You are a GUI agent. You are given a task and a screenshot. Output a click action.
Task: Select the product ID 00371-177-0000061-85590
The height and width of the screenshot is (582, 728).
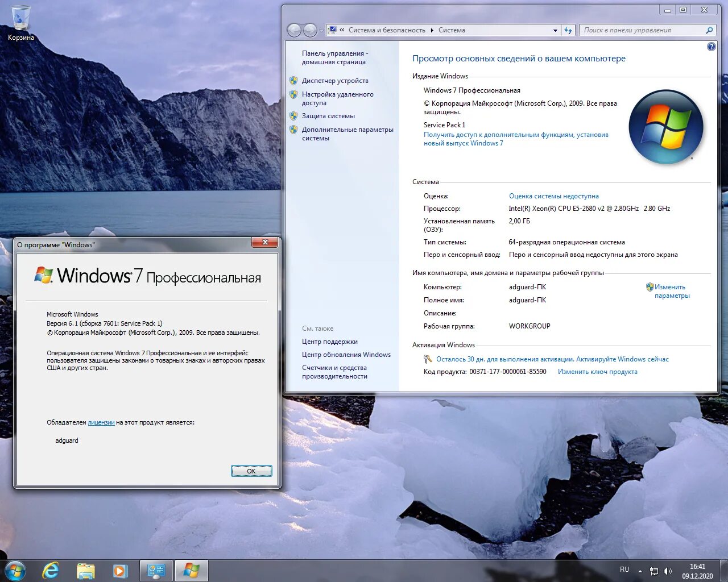point(507,372)
